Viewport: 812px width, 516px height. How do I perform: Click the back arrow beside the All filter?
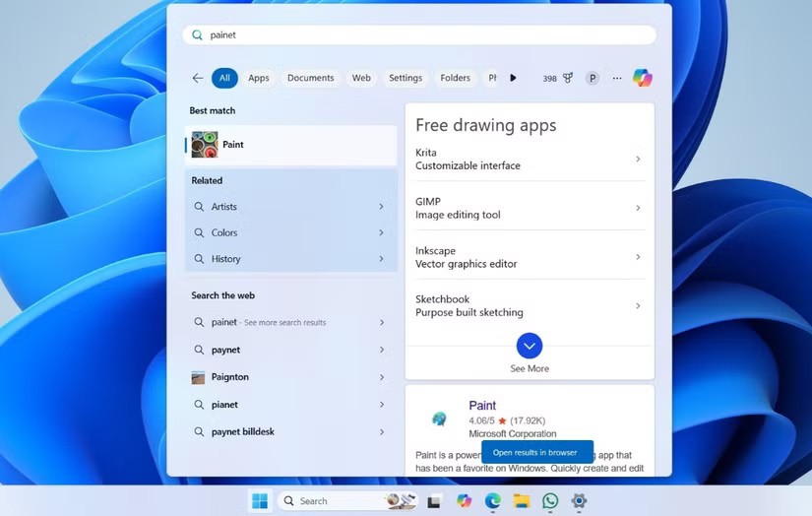click(x=198, y=78)
